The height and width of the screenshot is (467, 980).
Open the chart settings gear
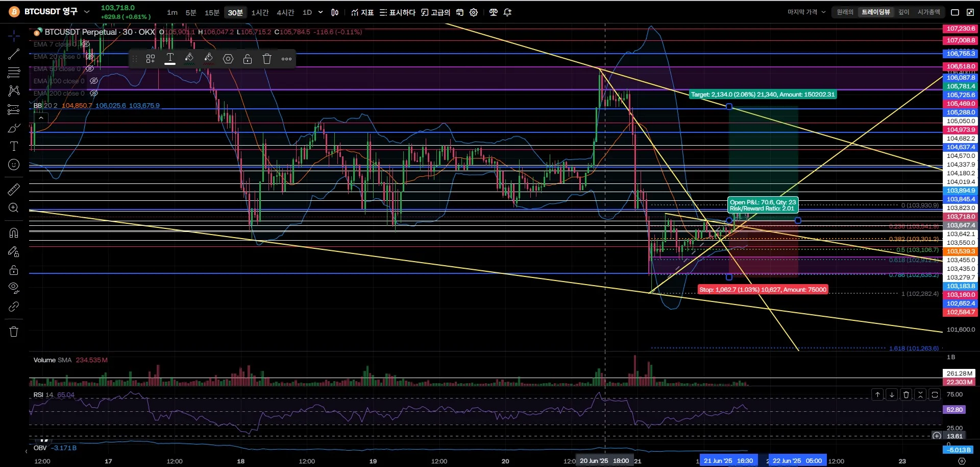pos(474,12)
